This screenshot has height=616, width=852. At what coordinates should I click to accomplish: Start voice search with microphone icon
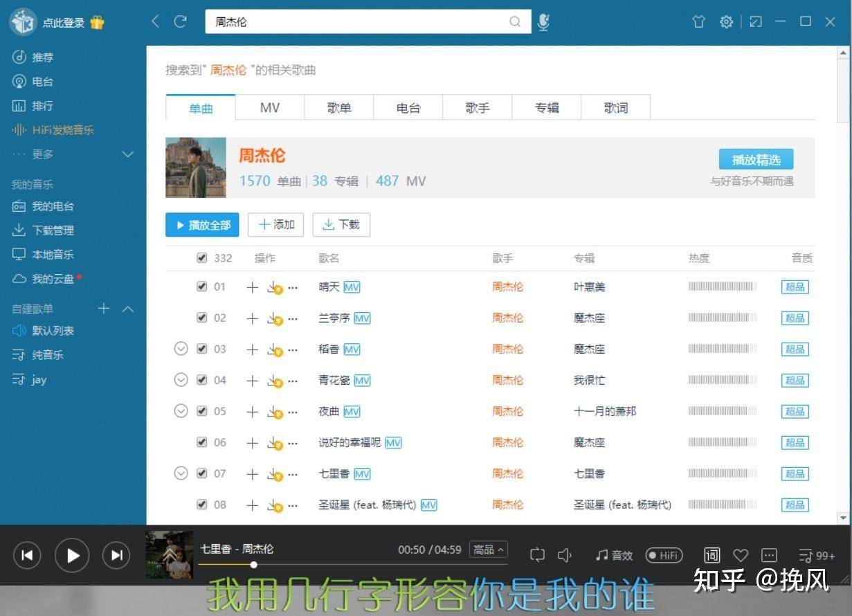point(544,21)
